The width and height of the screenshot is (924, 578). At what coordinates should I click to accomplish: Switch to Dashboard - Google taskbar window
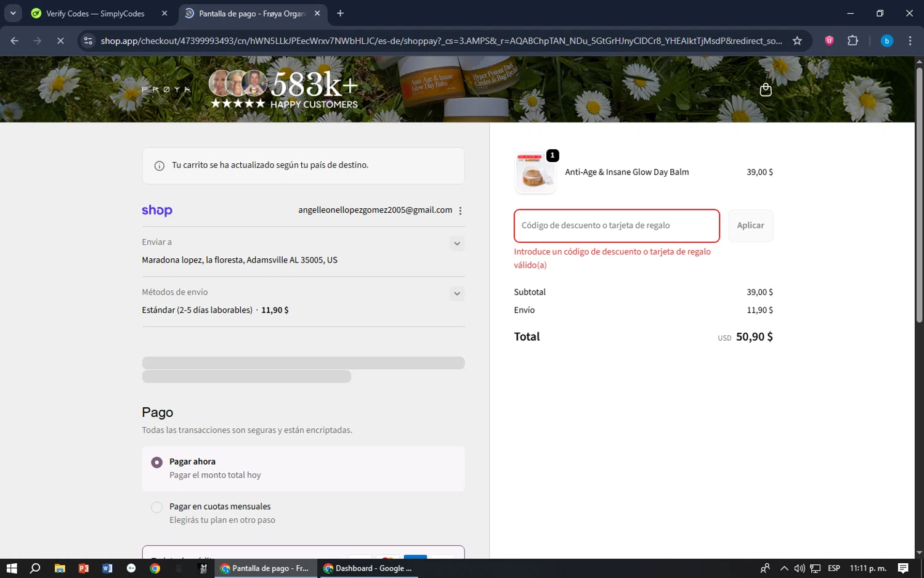click(x=368, y=568)
